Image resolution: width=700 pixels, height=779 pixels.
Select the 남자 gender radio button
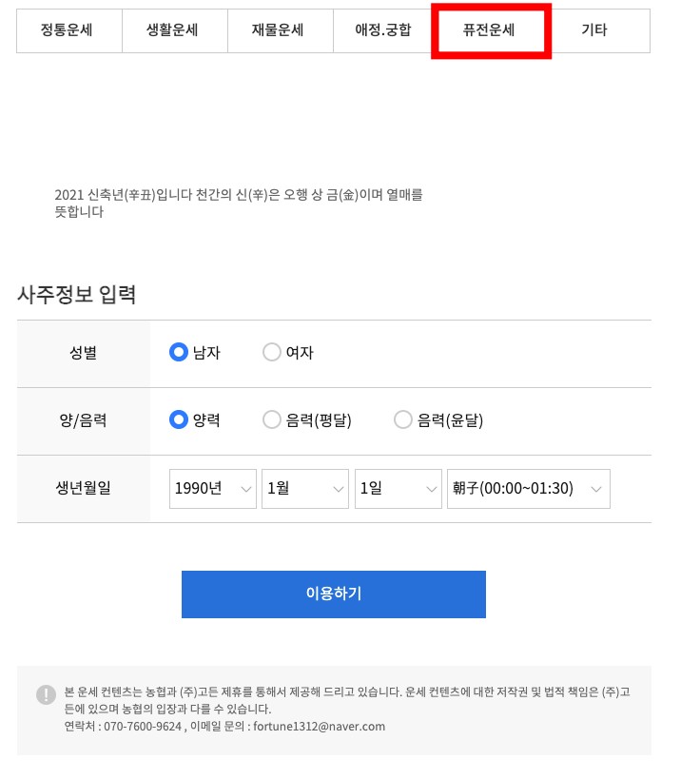(178, 353)
